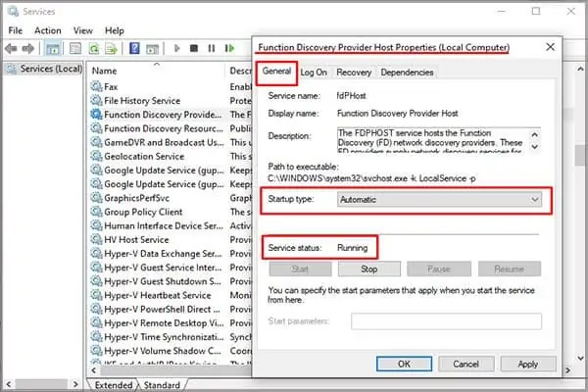Click the Stop Service square icon
Viewport: 588px width, 392px height.
pos(194,48)
